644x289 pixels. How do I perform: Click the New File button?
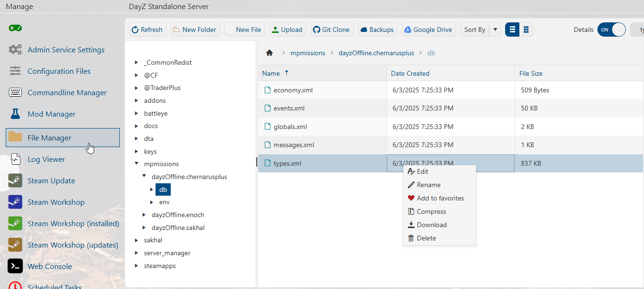coord(244,30)
